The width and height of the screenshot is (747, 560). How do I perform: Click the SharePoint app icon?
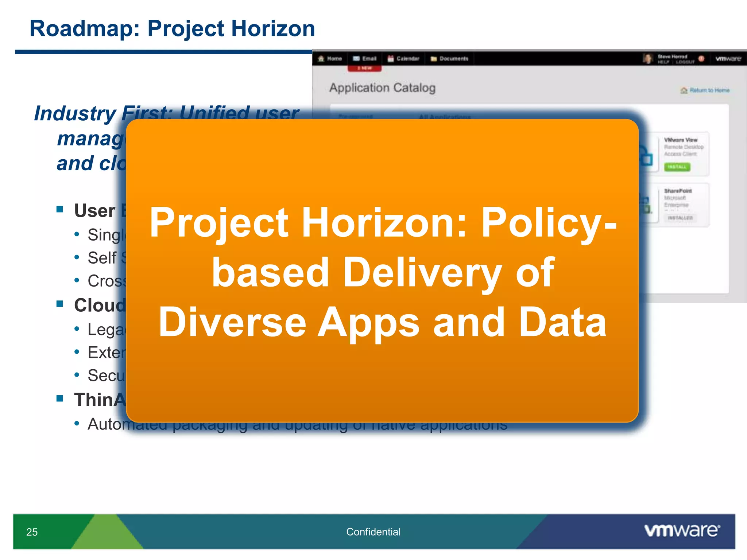[646, 205]
